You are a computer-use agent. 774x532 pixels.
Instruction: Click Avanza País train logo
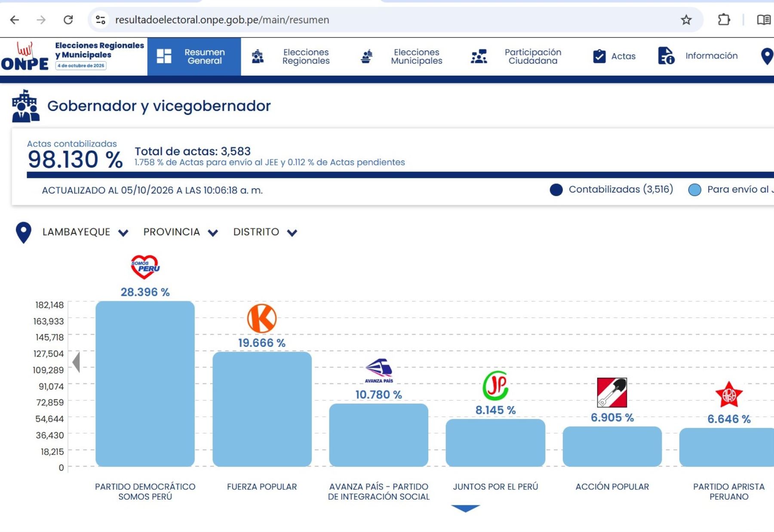tap(379, 370)
